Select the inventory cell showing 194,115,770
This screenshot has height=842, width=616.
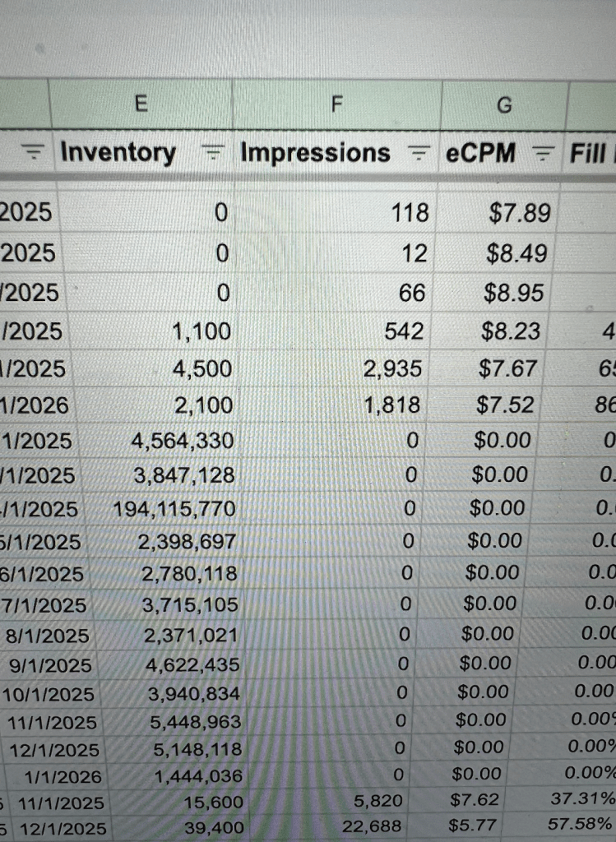(x=174, y=509)
